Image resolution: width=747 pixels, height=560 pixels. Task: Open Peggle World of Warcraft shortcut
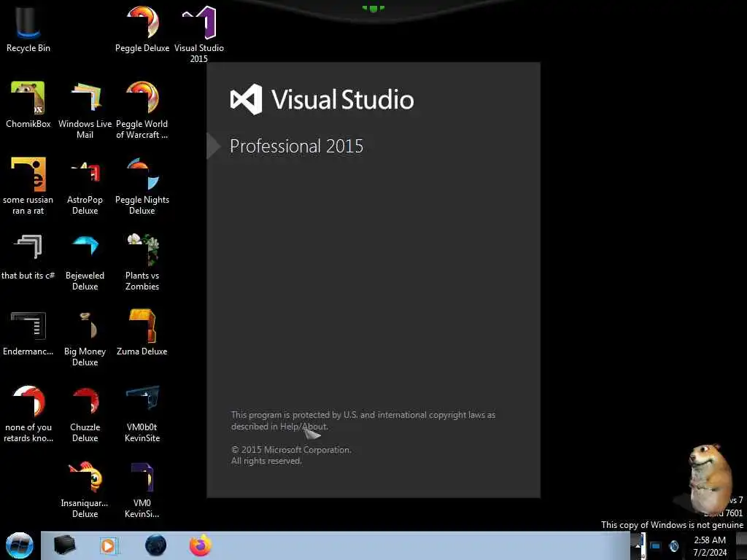(142, 109)
